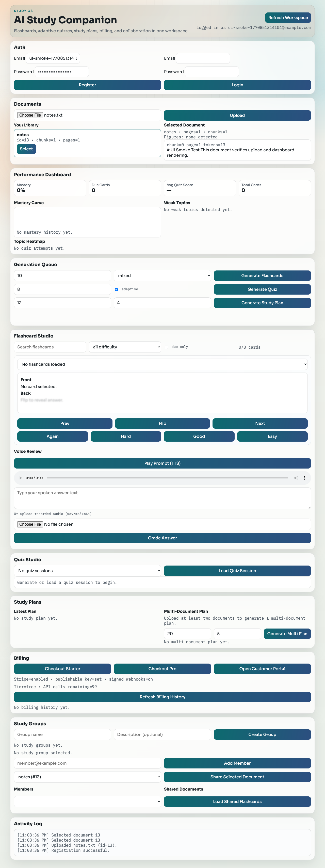Viewport: 325px width, 868px height.
Task: Rate the card Again
Action: (53, 436)
